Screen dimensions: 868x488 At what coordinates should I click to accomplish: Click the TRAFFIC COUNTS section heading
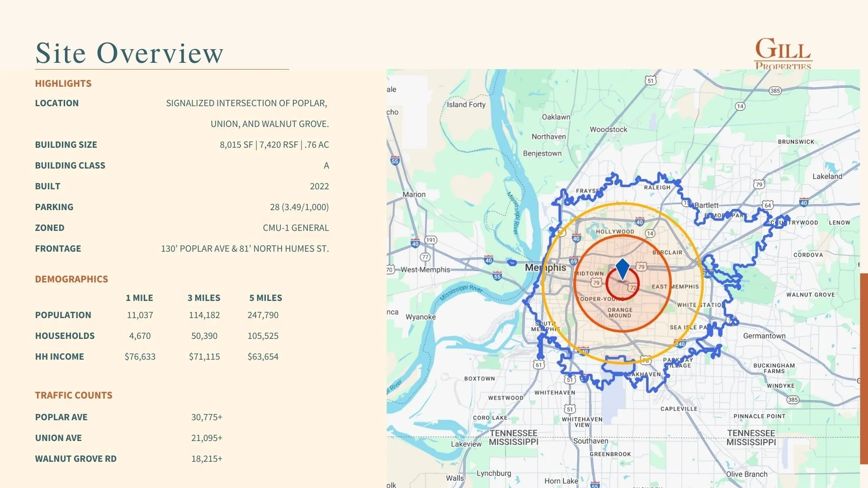tap(74, 395)
